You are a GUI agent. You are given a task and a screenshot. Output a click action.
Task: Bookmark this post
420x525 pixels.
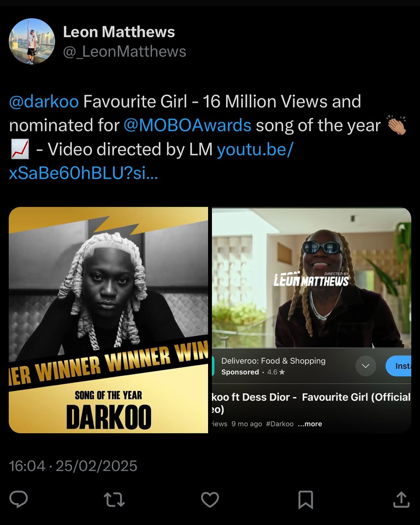pyautogui.click(x=306, y=500)
